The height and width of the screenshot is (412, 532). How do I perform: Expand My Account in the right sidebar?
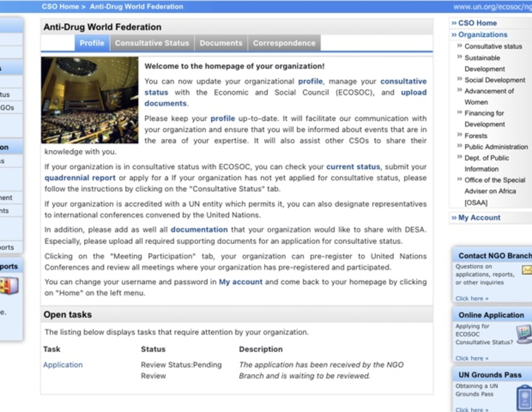coord(479,218)
